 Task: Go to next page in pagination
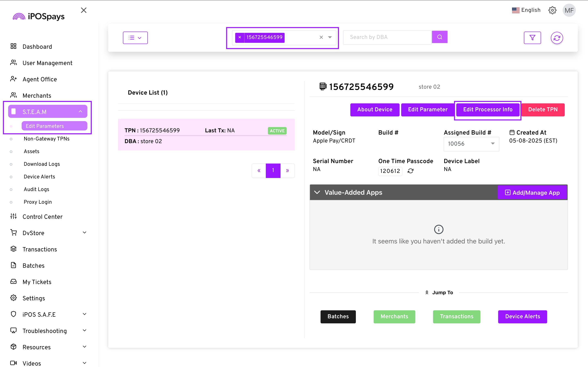[x=287, y=170]
